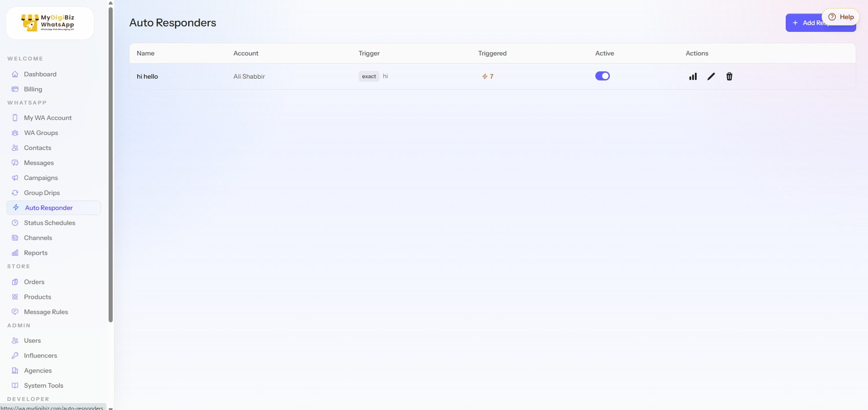
Task: Click the Trigger column header
Action: 369,53
